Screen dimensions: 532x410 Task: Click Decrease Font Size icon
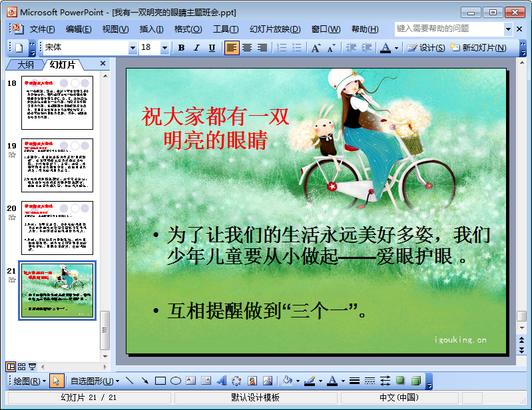tap(332, 48)
